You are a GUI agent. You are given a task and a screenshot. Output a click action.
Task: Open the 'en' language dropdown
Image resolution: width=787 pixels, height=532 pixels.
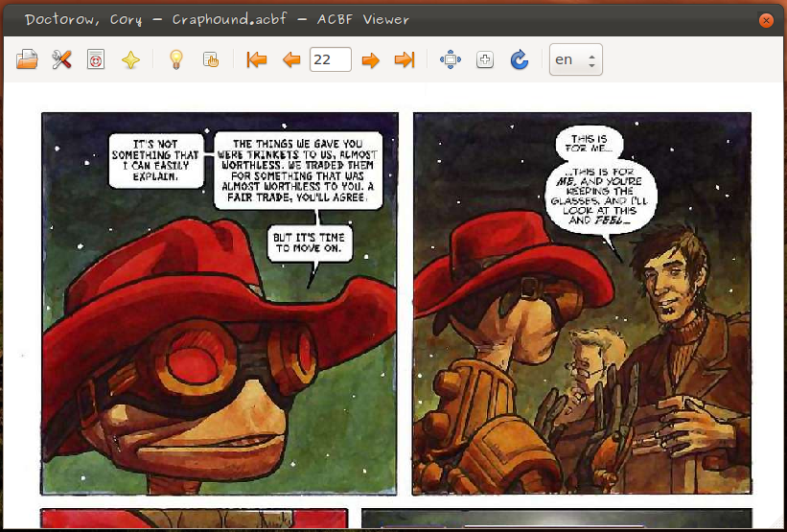coord(576,59)
